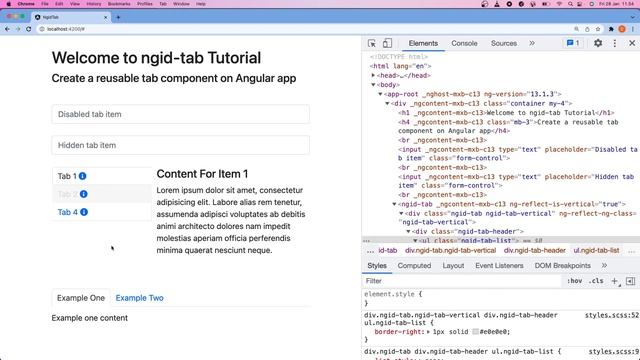Open the Apple menu
The image size is (640, 360).
tap(9, 4)
